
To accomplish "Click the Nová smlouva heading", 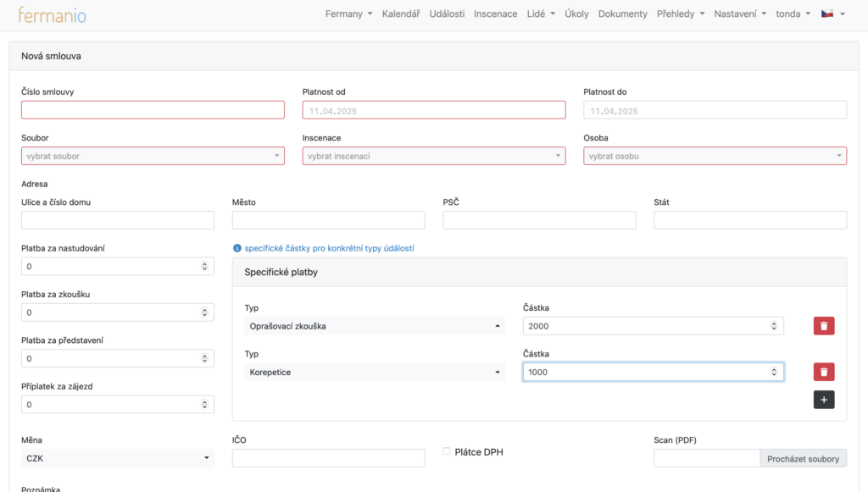I will [x=51, y=56].
